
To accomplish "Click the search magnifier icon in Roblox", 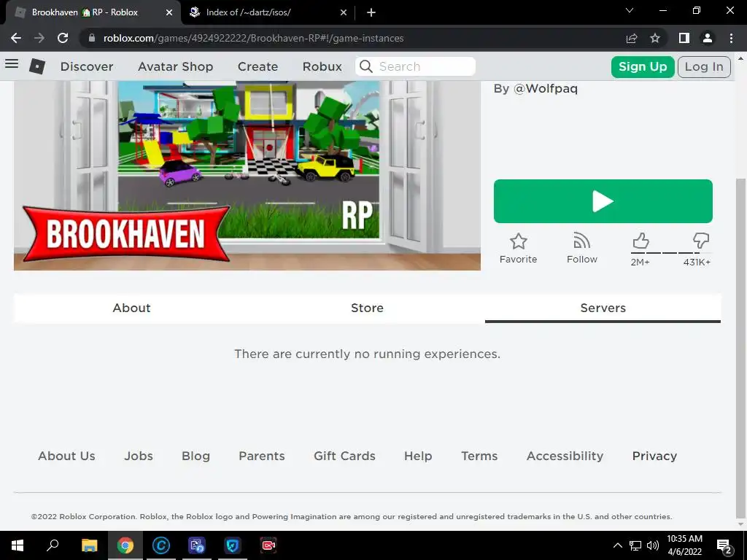I will (366, 66).
